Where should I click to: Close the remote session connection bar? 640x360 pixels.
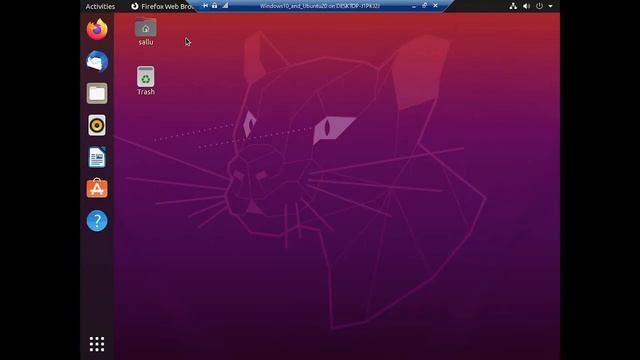click(x=436, y=6)
